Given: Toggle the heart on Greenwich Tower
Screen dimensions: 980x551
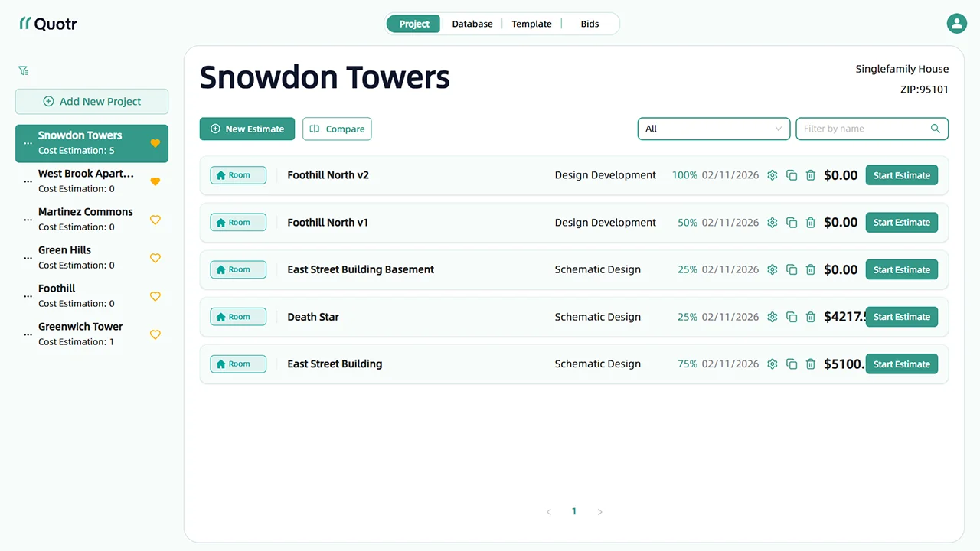Looking at the screenshot, I should click(155, 334).
